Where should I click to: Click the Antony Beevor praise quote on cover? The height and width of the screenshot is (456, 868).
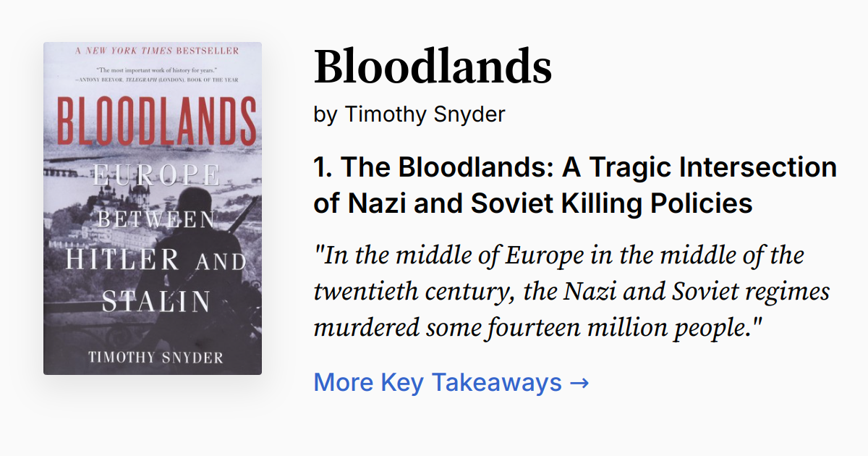tap(151, 76)
